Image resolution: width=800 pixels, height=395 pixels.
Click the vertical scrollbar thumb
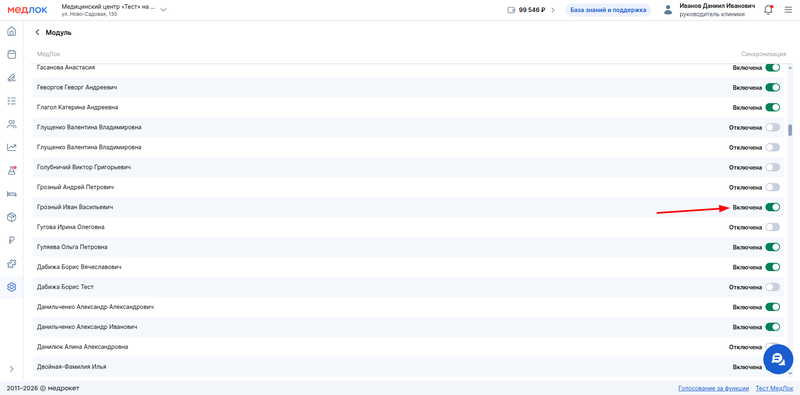point(790,130)
